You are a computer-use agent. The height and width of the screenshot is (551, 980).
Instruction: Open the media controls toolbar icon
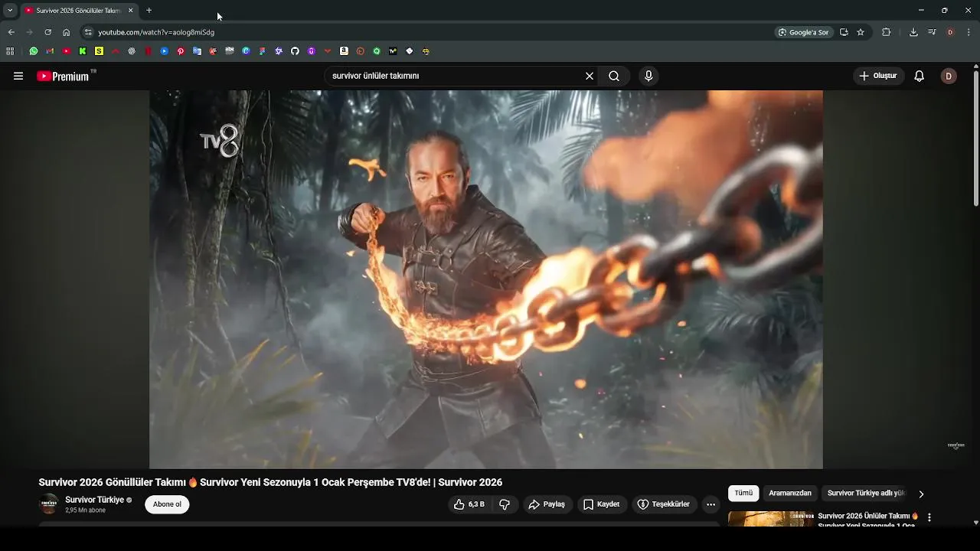932,32
